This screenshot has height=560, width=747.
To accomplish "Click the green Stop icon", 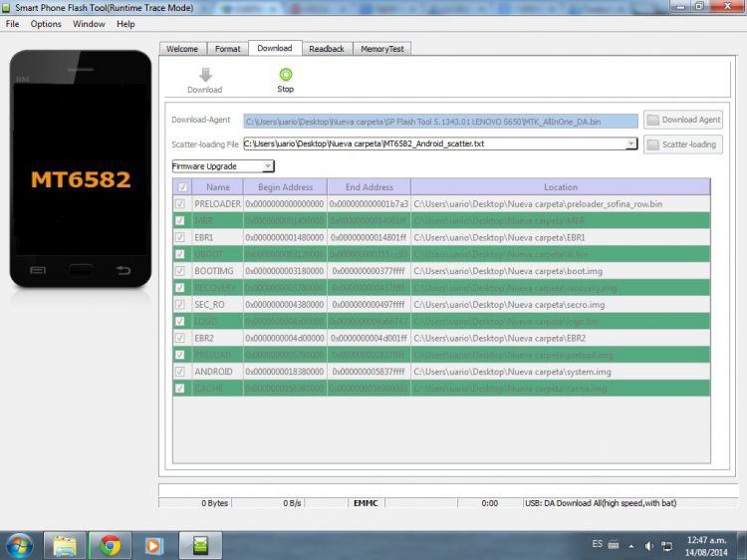I will pyautogui.click(x=286, y=75).
